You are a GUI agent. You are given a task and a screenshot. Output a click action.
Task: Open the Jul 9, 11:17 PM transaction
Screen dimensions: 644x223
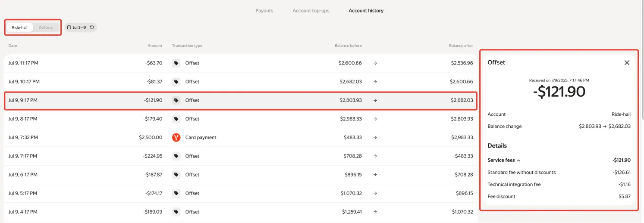click(x=241, y=63)
